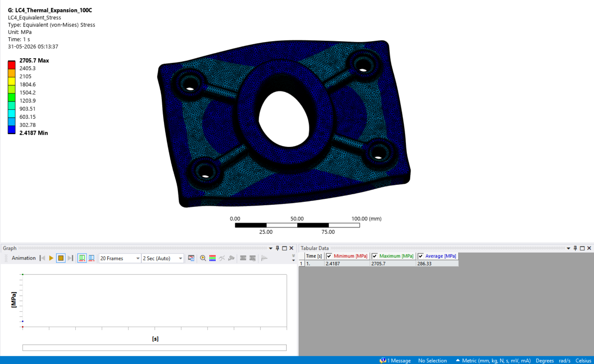This screenshot has width=594, height=364.
Task: Click the 2705.7 Max legend label
Action: [34, 60]
